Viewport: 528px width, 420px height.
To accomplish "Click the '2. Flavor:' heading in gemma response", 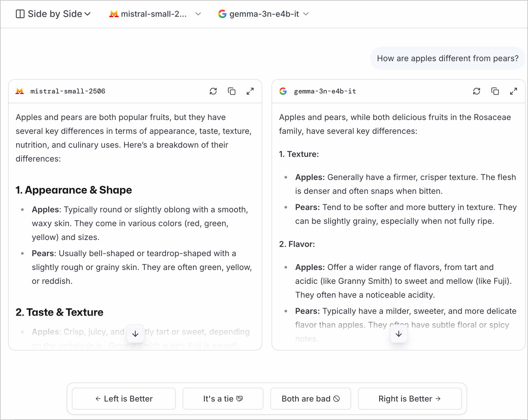I will click(297, 244).
